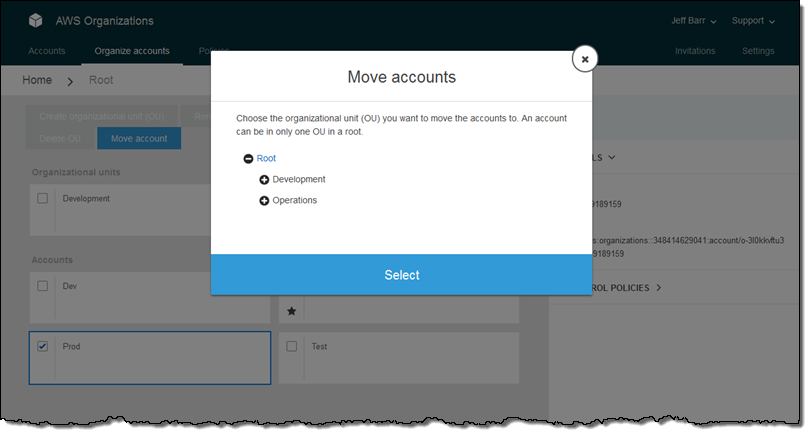This screenshot has width=810, height=435.
Task: Open the Settings tab
Action: (x=758, y=51)
